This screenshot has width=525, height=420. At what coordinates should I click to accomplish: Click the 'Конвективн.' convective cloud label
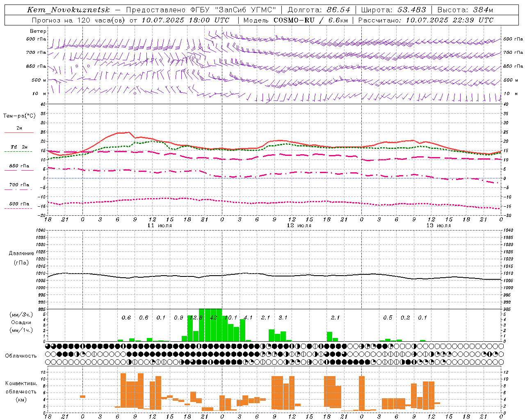(21, 383)
